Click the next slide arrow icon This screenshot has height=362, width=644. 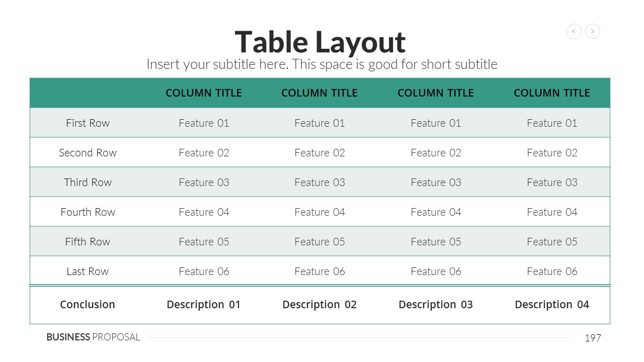[593, 31]
